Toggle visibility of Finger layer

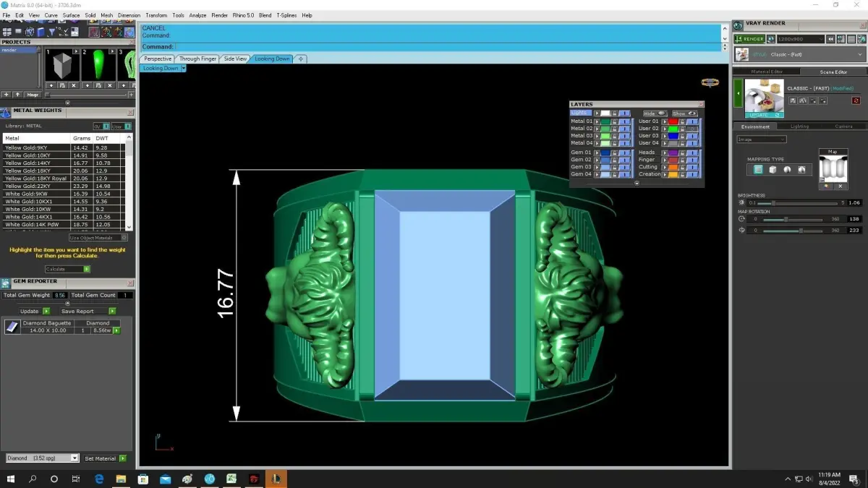tap(692, 160)
